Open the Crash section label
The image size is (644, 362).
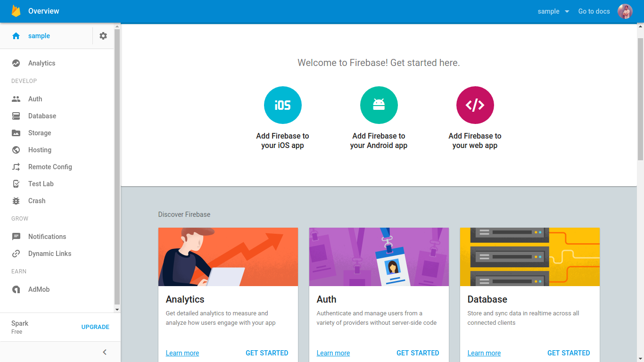[37, 201]
